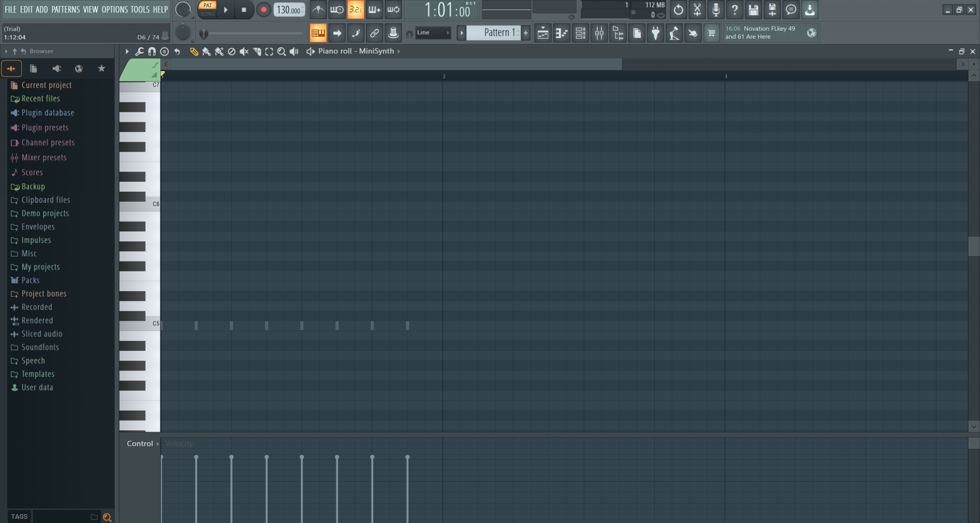Expand My projects folder in Browser
The height and width of the screenshot is (523, 980).
(x=40, y=267)
